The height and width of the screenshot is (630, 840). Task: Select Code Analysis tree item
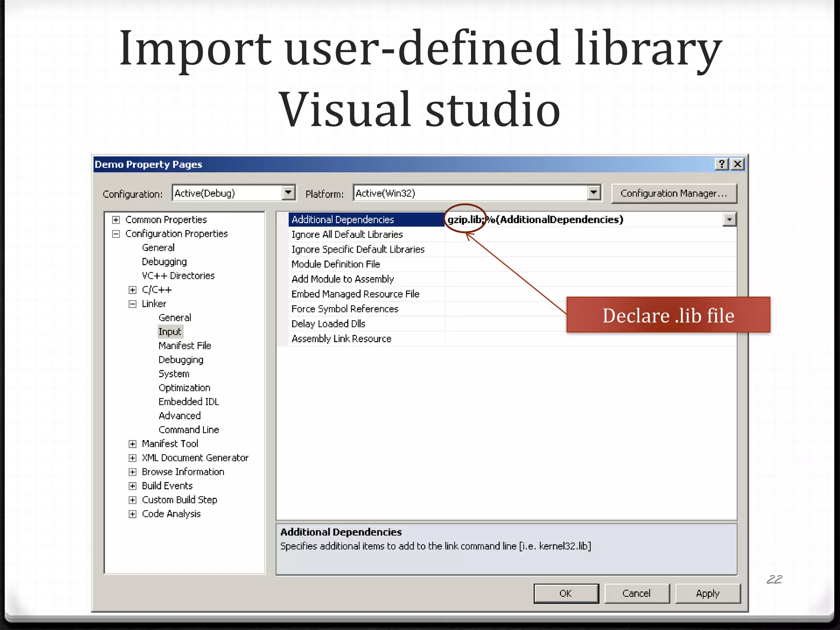tap(171, 514)
